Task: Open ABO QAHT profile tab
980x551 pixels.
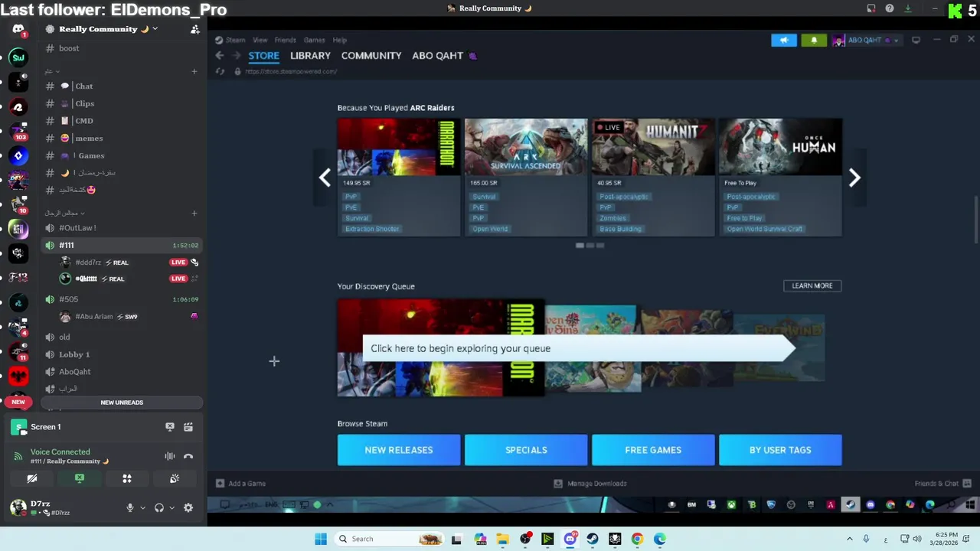Action: (437, 56)
